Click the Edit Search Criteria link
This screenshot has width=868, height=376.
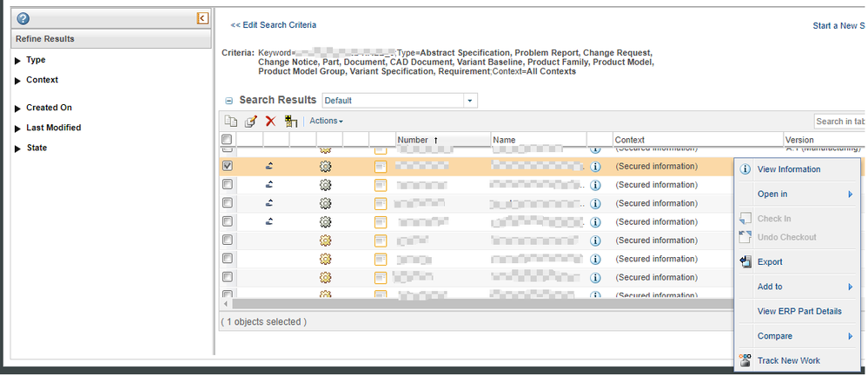[273, 25]
